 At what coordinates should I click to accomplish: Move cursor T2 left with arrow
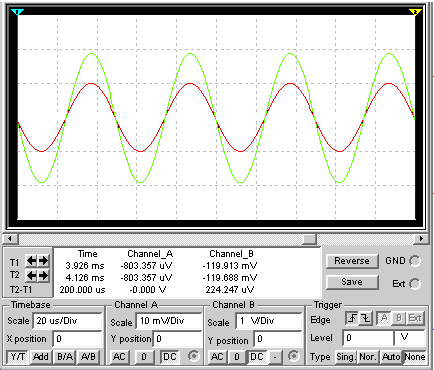click(32, 275)
